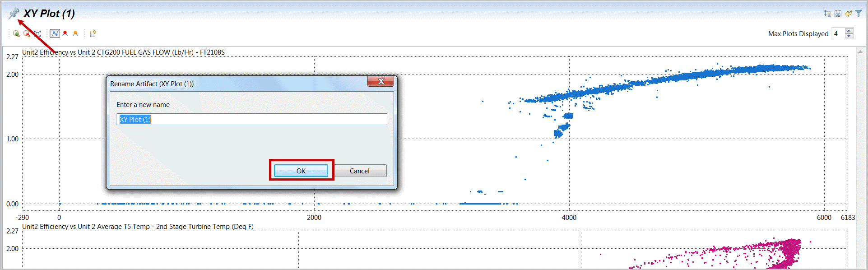Click the plot area scrollbar up arrow
868x270 pixels.
(x=861, y=52)
